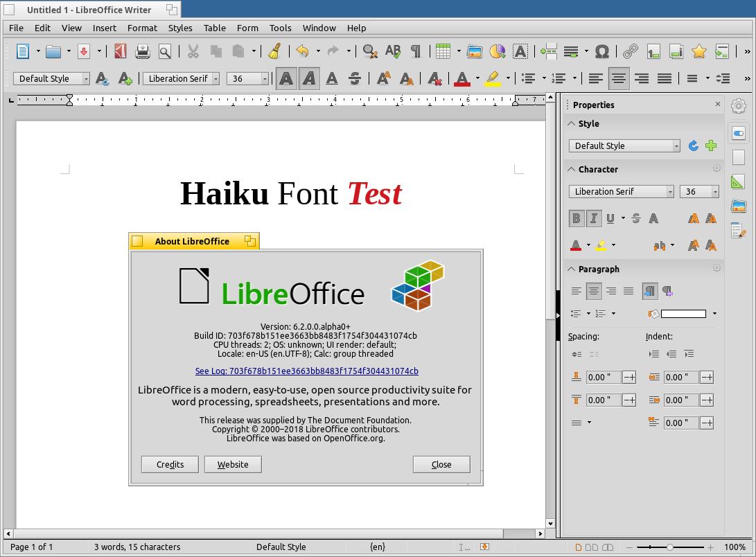Click the Print icon
This screenshot has height=557, width=756.
click(x=143, y=51)
